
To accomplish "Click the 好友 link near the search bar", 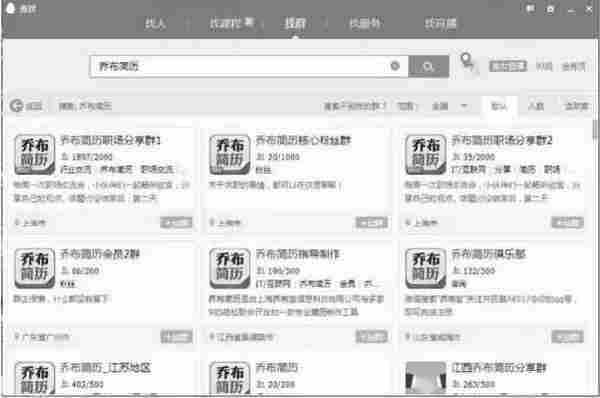I will 544,67.
